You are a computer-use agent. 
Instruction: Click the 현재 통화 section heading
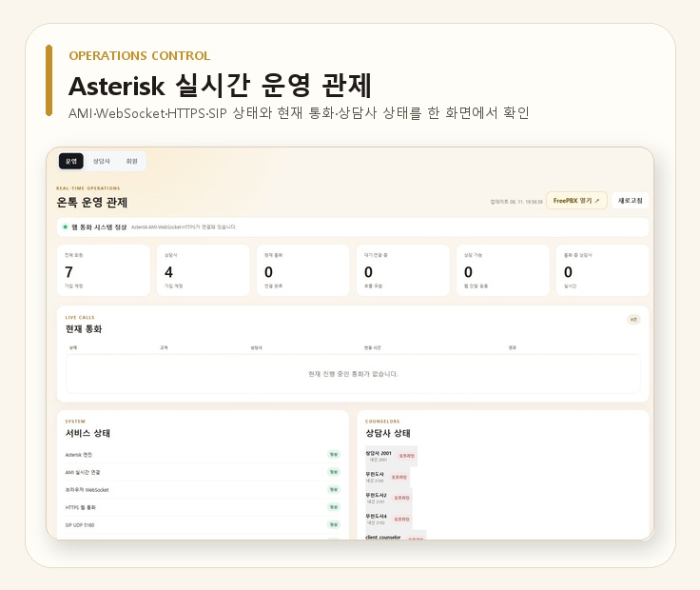(84, 329)
